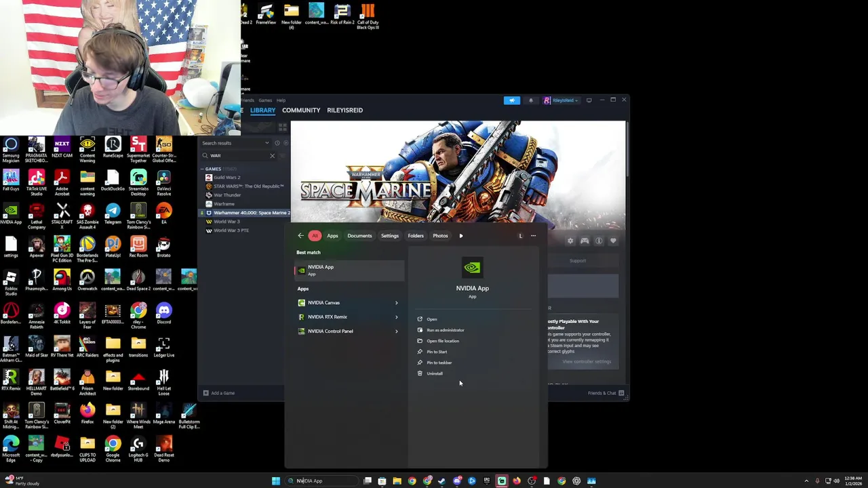Open the Firefox desktop icon
868x488 pixels.
tap(87, 413)
